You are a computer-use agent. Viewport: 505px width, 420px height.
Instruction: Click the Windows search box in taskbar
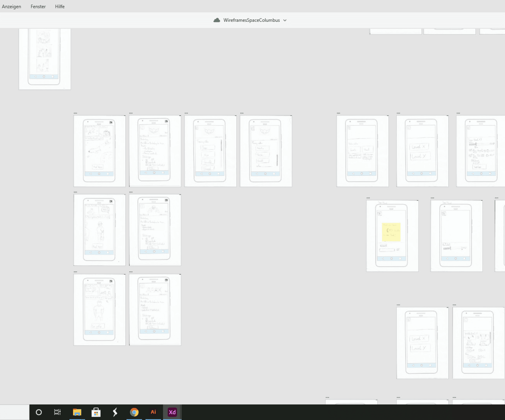[14, 412]
